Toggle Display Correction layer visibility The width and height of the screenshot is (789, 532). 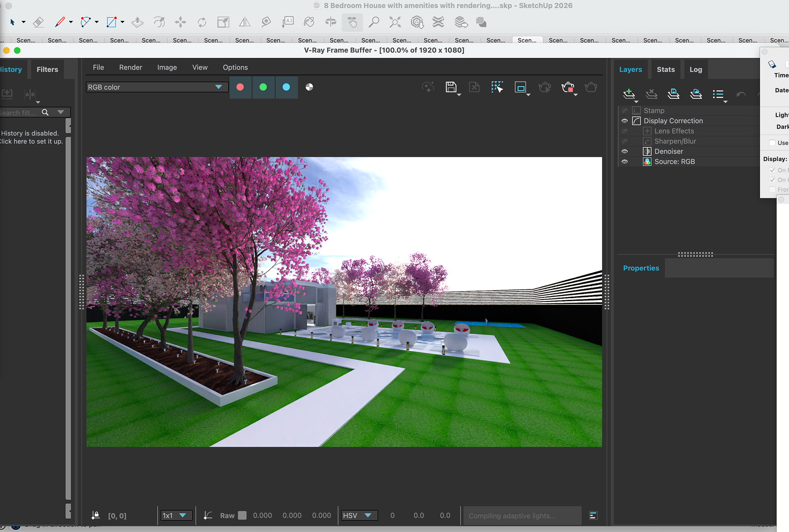625,121
